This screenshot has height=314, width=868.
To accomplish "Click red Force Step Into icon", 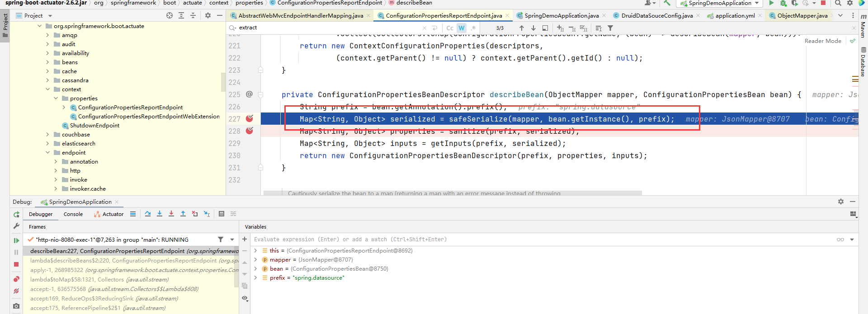I will pos(171,214).
